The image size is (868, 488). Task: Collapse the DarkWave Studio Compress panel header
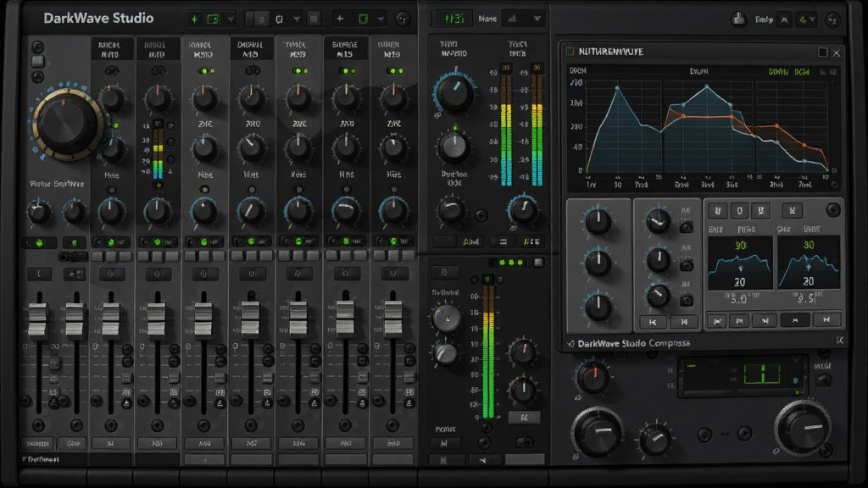pos(570,344)
